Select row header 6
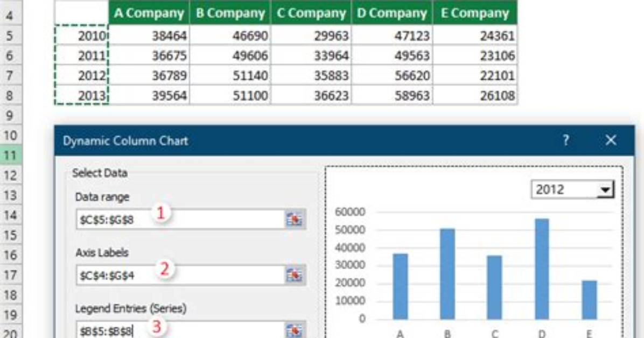Image resolution: width=644 pixels, height=338 pixels. click(x=10, y=55)
